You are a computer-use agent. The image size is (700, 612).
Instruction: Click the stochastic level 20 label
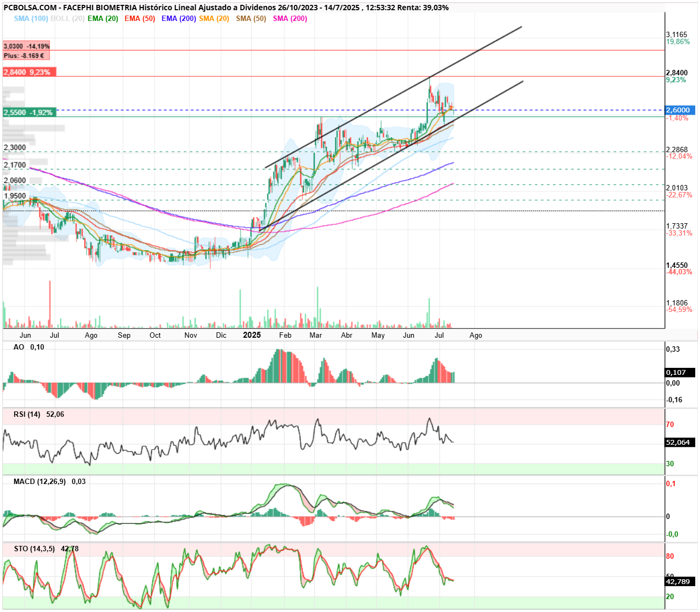click(670, 596)
